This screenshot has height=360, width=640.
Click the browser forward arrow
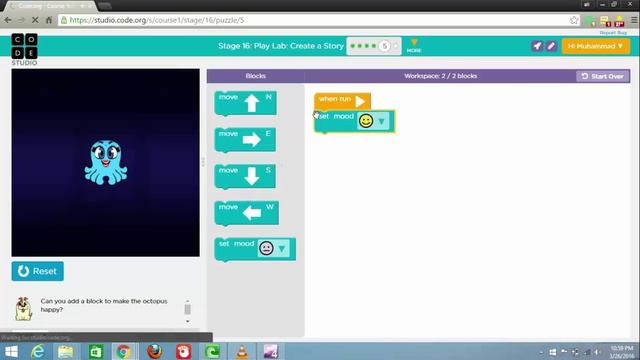click(21, 20)
